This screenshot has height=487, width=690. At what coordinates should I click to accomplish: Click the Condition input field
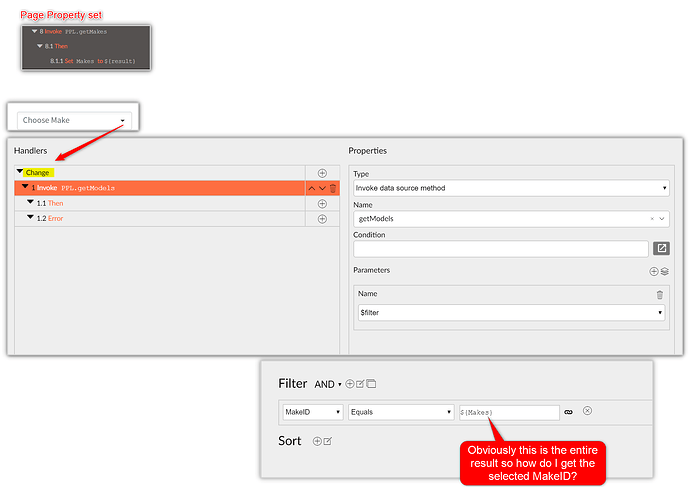(x=500, y=249)
